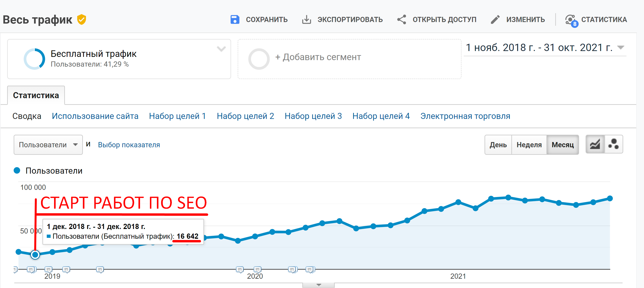
Task: Select the Статистика tab
Action: (36, 95)
